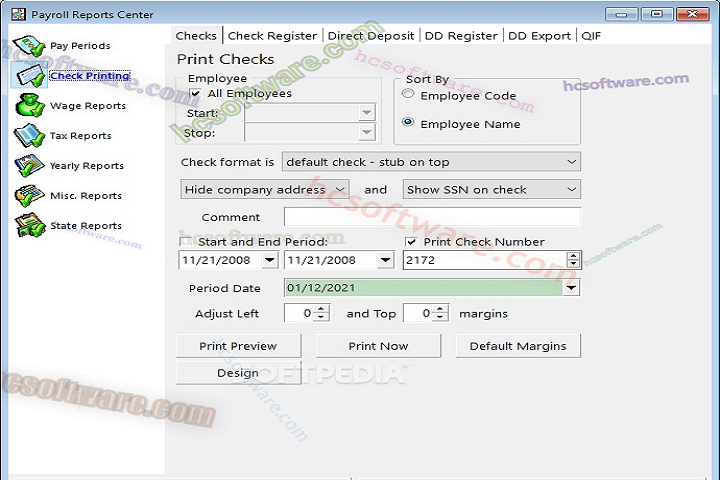720x480 pixels.
Task: Click the Misc. Reports sidebar icon
Action: tap(29, 196)
